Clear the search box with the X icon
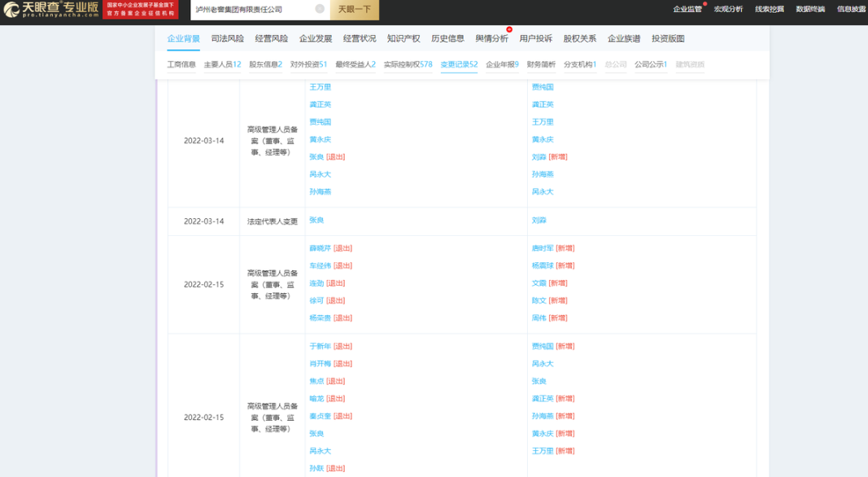The image size is (868, 477). tap(320, 9)
